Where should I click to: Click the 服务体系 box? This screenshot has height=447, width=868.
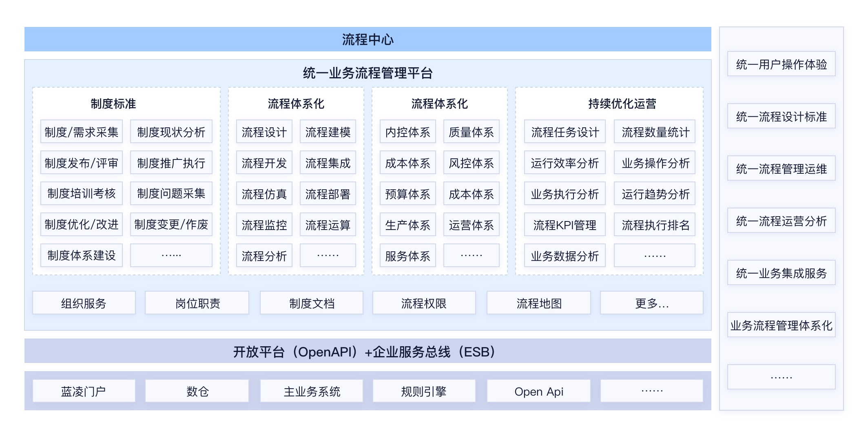point(408,255)
